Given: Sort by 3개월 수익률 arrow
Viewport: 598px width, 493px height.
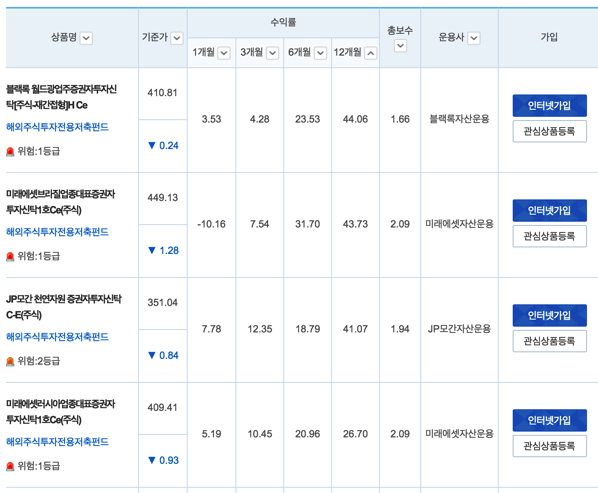Looking at the screenshot, I should (x=272, y=53).
